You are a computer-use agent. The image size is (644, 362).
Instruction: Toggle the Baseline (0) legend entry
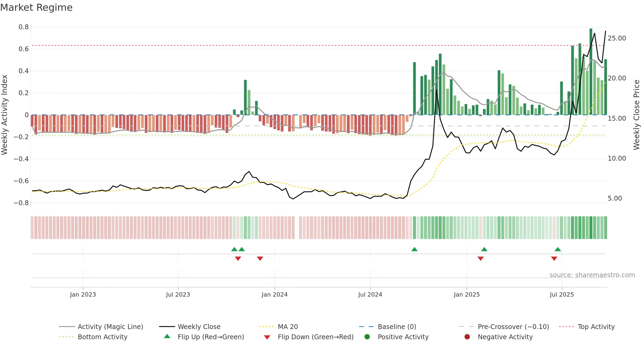tap(387, 327)
